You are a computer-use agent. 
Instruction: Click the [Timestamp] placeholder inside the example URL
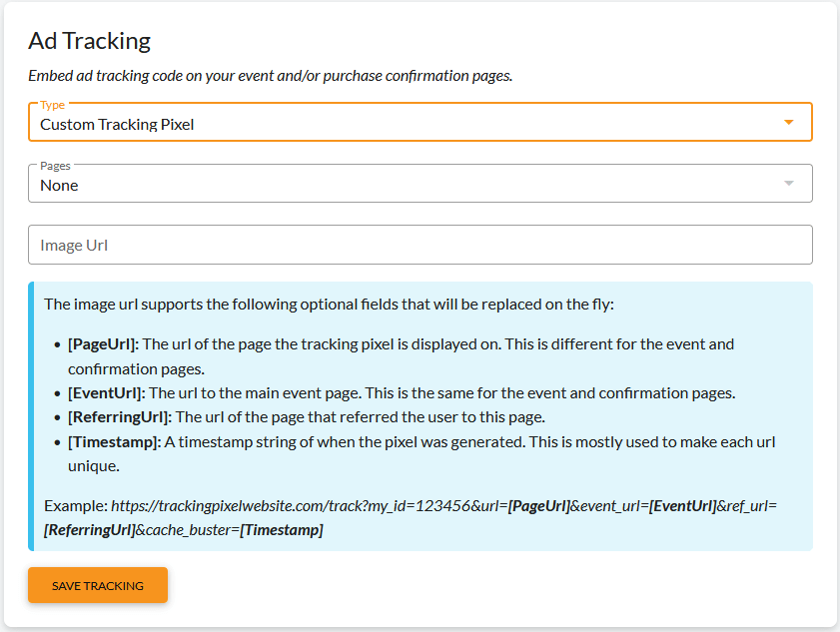tap(282, 530)
